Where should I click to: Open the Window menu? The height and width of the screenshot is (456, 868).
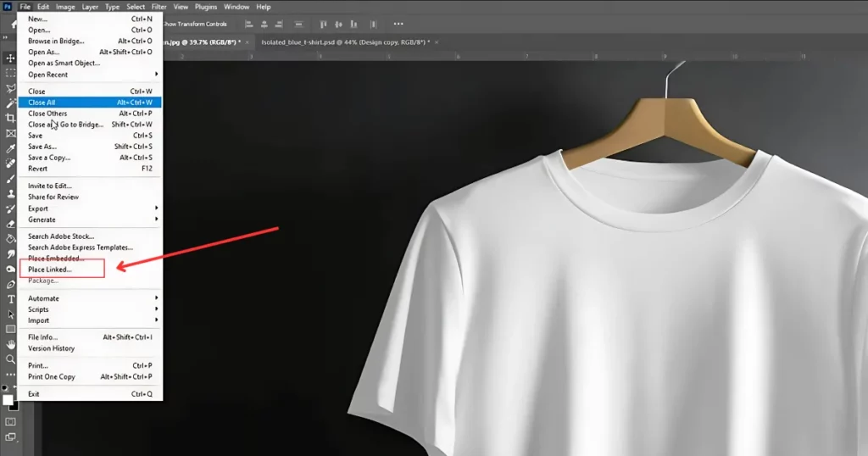pyautogui.click(x=236, y=7)
